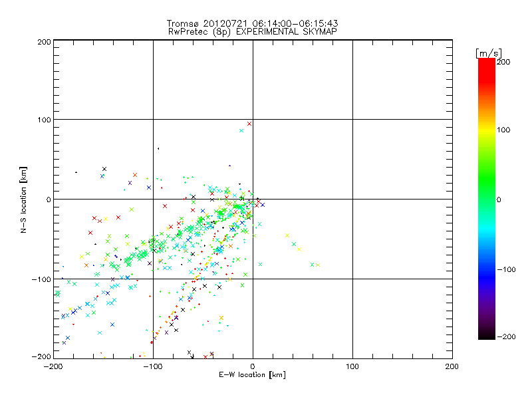Click the colorbar label "-200" at bottom

pos(506,336)
